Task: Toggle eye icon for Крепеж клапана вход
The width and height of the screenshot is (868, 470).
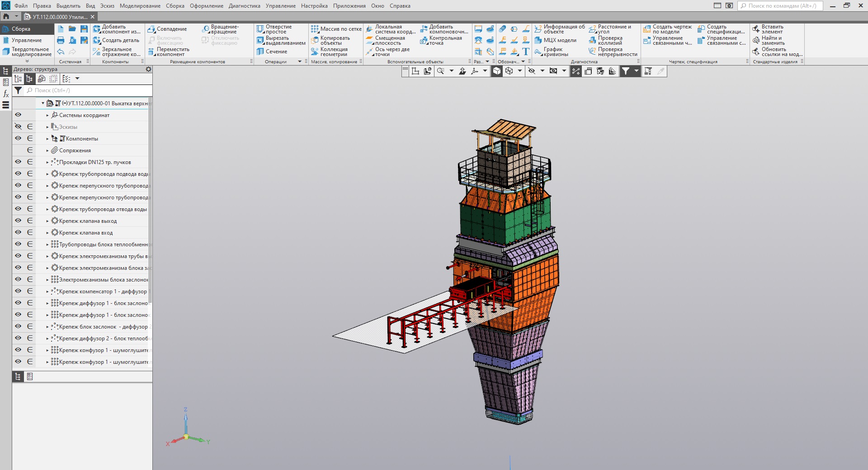Action: point(18,232)
